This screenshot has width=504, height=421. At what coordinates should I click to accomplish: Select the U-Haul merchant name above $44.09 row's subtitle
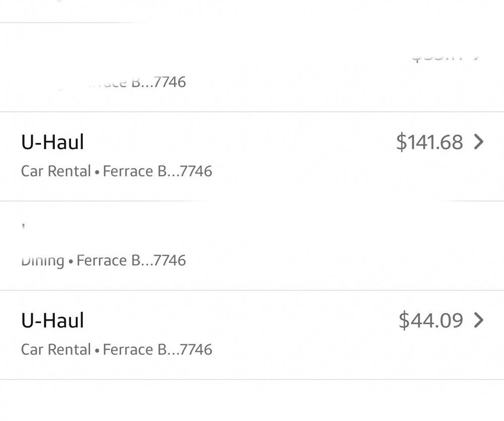click(x=52, y=320)
